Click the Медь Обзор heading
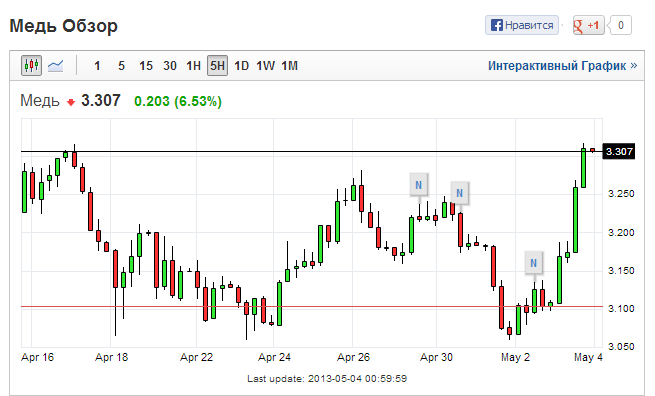The width and height of the screenshot is (655, 396). (x=63, y=25)
